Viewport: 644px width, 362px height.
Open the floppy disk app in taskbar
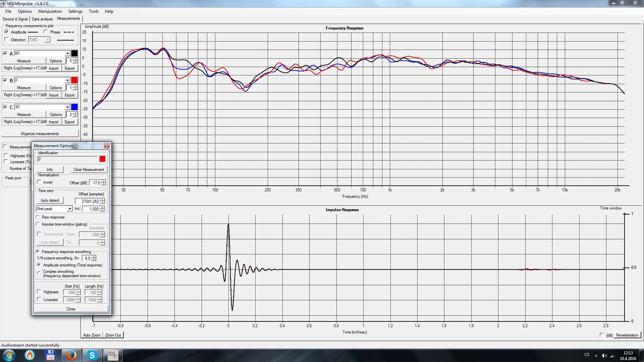pyautogui.click(x=50, y=355)
